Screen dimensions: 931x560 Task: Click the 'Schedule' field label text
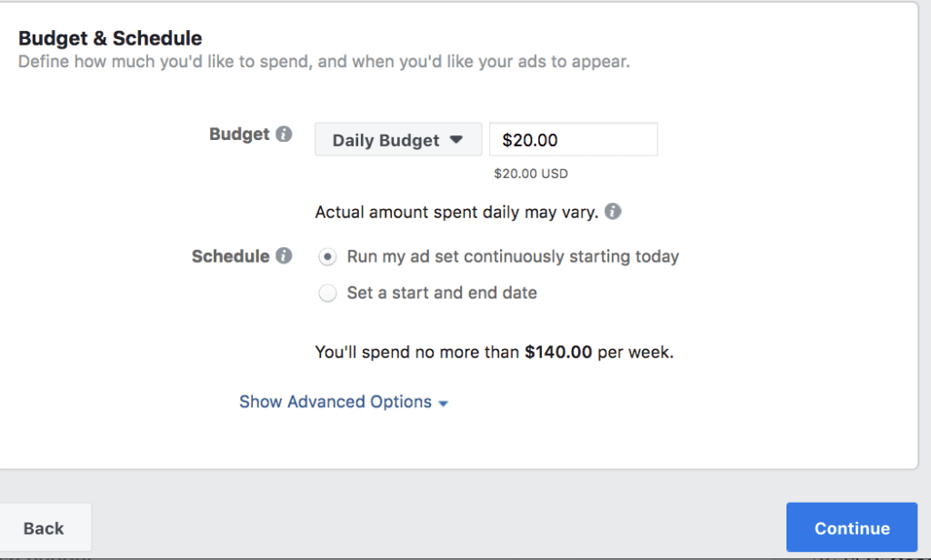[x=230, y=256]
